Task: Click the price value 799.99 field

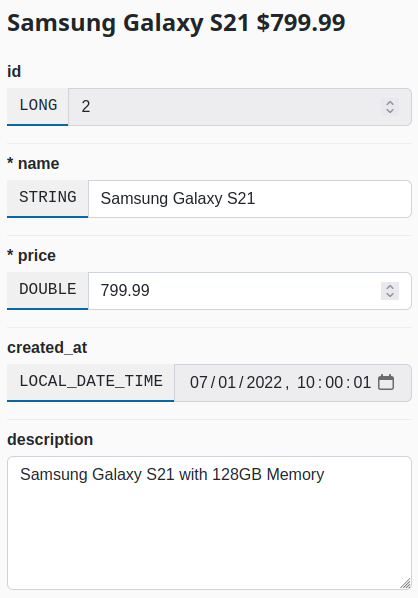Action: coord(250,291)
